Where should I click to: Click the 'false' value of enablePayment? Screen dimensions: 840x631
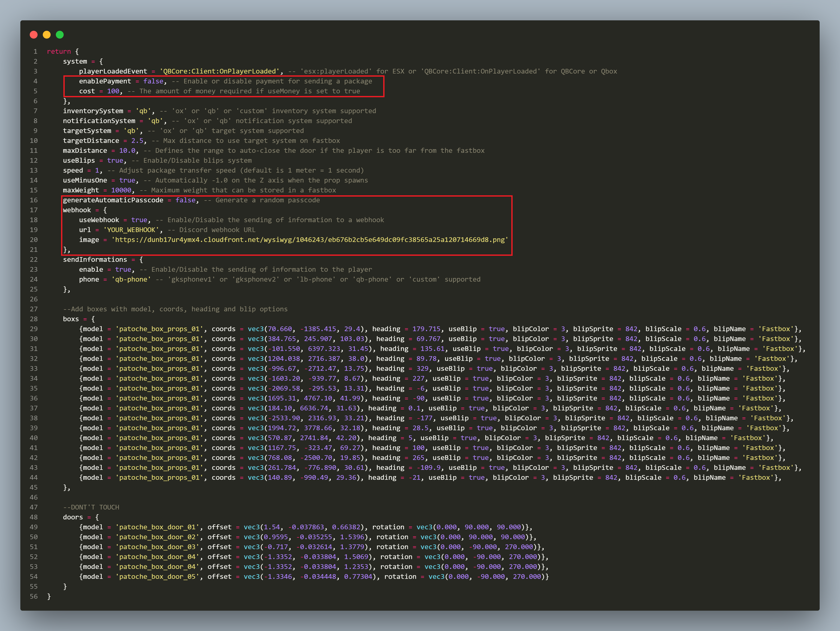point(153,81)
